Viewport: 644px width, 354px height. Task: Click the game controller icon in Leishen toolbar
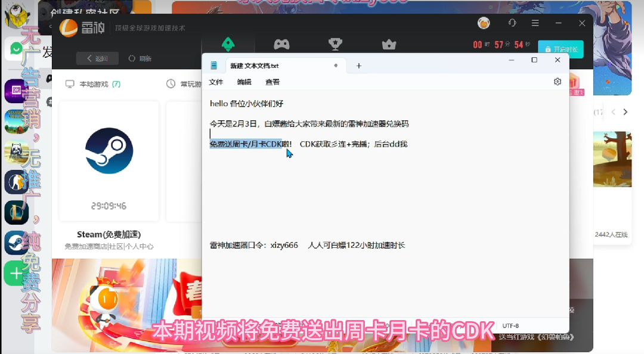(281, 44)
